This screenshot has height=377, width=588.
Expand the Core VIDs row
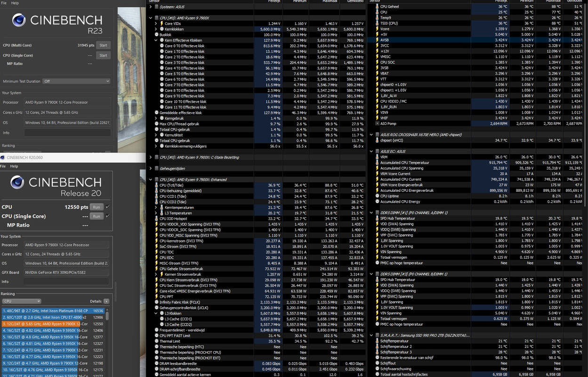pos(156,24)
